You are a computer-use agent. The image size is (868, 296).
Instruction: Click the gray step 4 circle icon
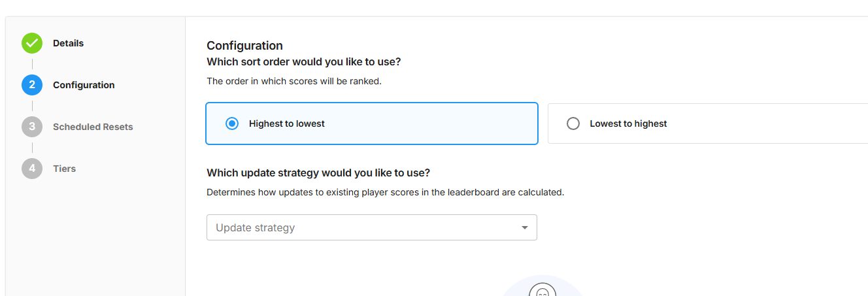click(32, 169)
